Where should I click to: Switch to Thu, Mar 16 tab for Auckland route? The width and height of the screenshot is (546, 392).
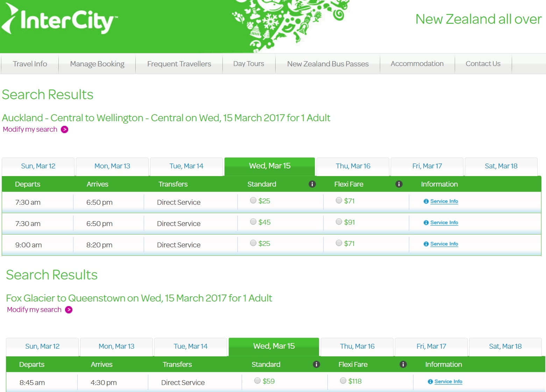[x=353, y=166]
